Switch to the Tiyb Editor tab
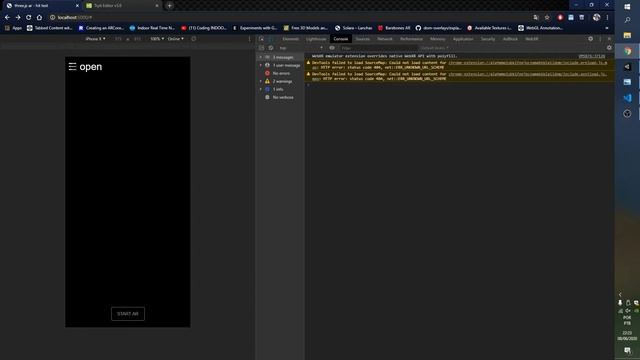This screenshot has height=360, width=640. [x=122, y=6]
